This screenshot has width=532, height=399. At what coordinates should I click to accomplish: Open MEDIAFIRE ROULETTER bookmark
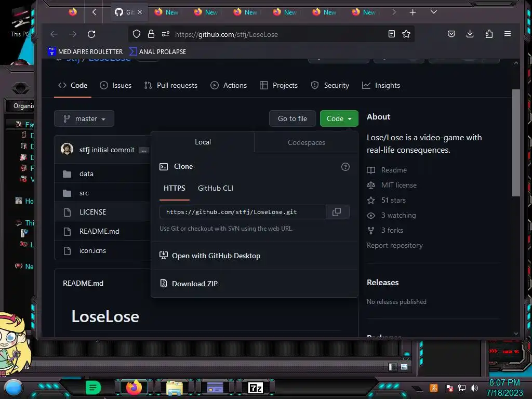pos(86,51)
